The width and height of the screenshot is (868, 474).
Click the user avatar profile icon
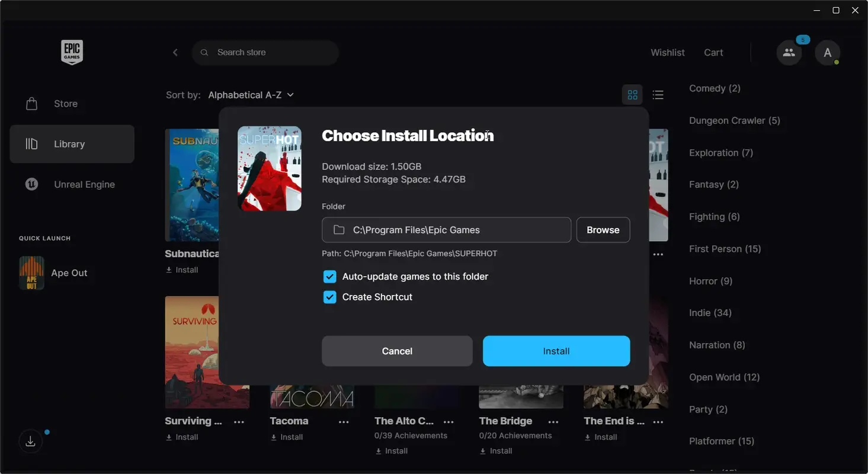[x=827, y=52]
